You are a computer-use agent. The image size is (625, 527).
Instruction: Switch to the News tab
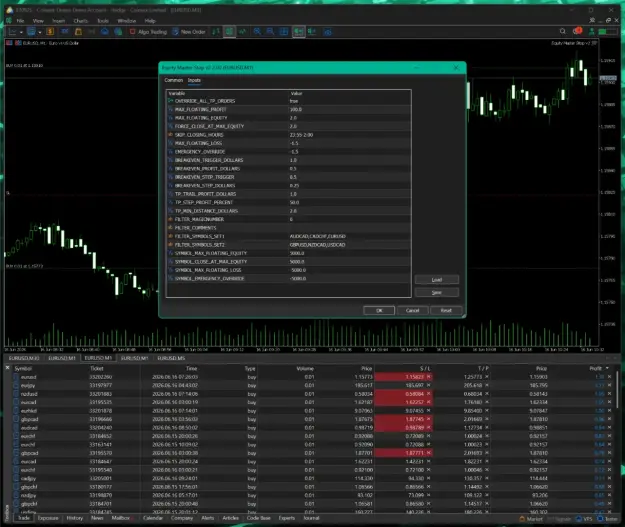click(97, 518)
